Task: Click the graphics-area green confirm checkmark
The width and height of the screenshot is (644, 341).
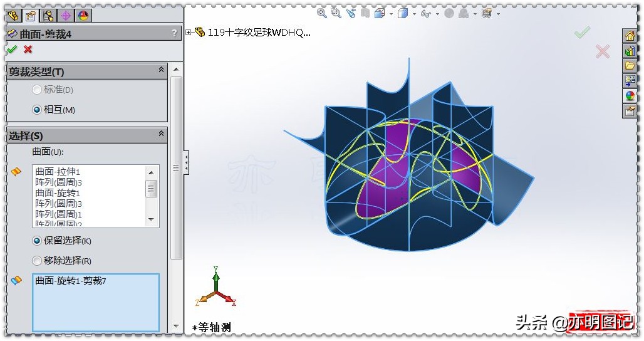Action: 583,32
